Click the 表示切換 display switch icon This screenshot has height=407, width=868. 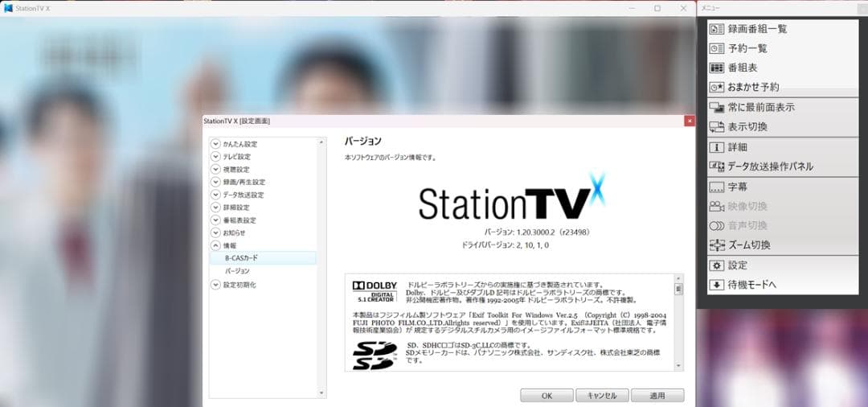pyautogui.click(x=717, y=127)
